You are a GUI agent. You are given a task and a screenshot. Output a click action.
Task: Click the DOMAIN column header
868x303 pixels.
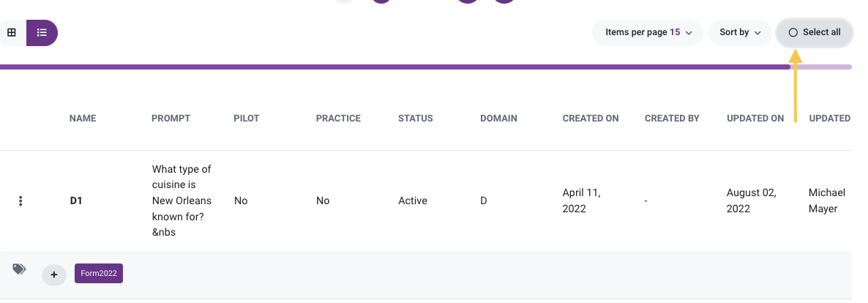click(x=498, y=119)
